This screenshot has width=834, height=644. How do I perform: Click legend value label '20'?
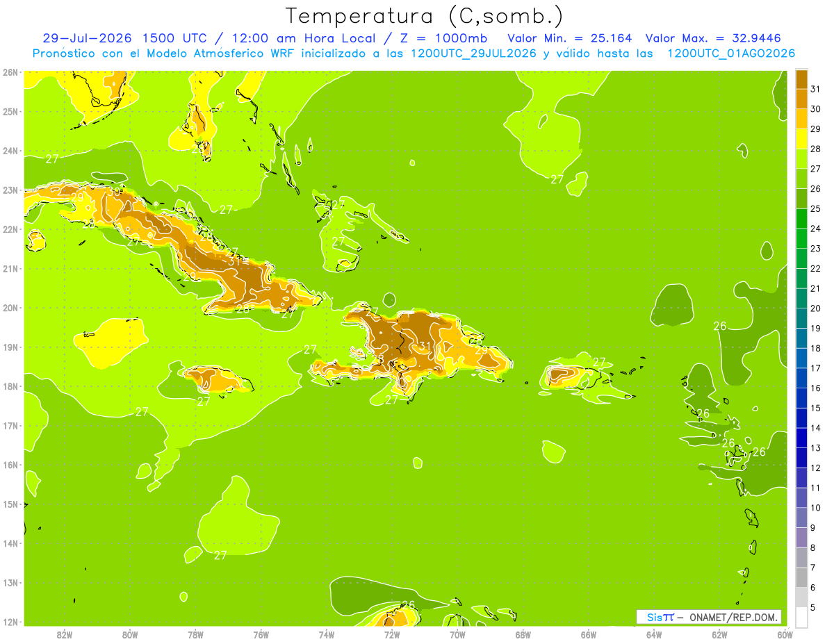(815, 308)
